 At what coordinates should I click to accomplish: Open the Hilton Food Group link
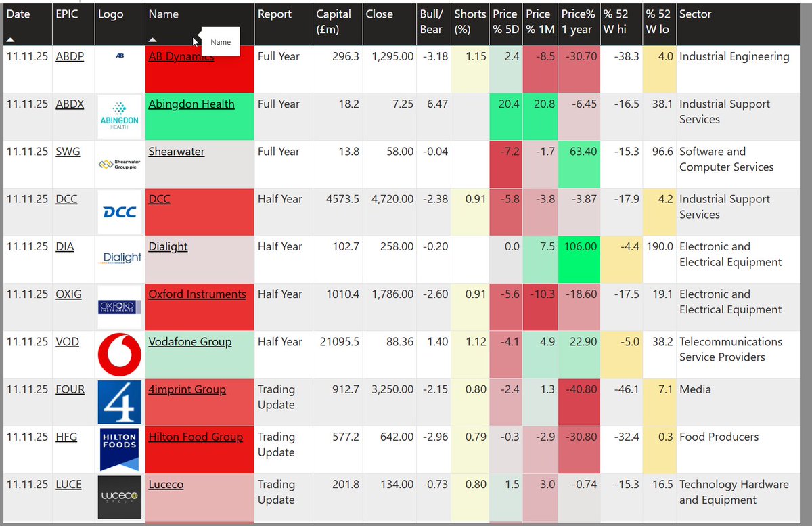pos(196,437)
